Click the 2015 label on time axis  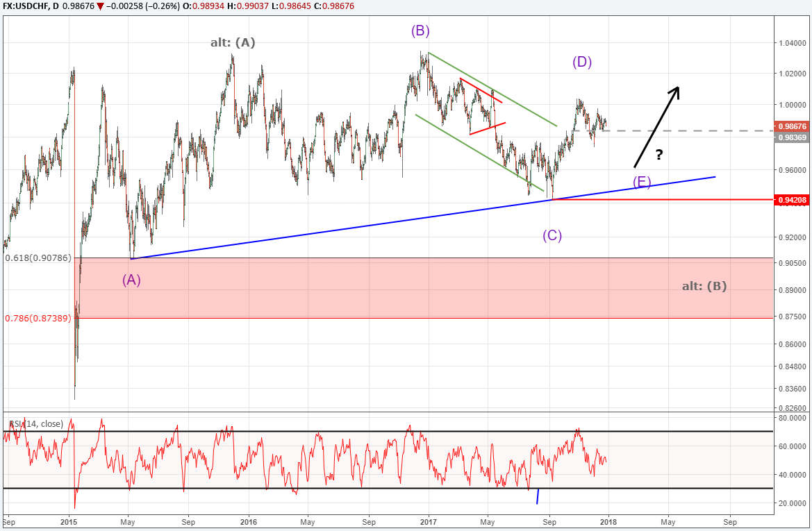[68, 522]
